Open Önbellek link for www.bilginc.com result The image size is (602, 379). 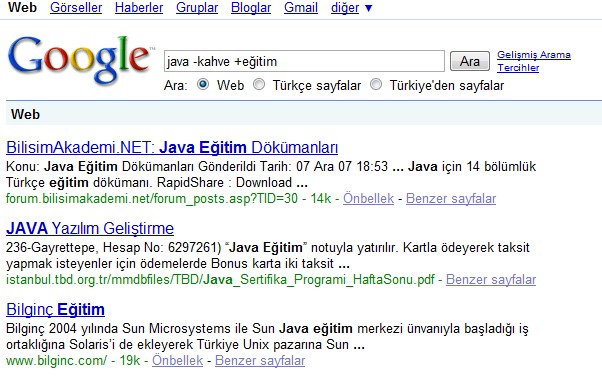coord(177,361)
